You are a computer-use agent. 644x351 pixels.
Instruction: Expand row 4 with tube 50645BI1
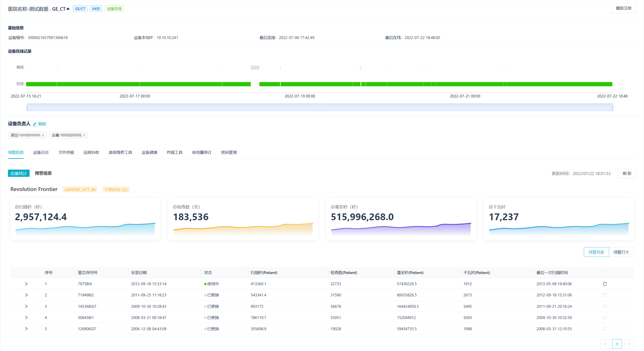coord(26,317)
